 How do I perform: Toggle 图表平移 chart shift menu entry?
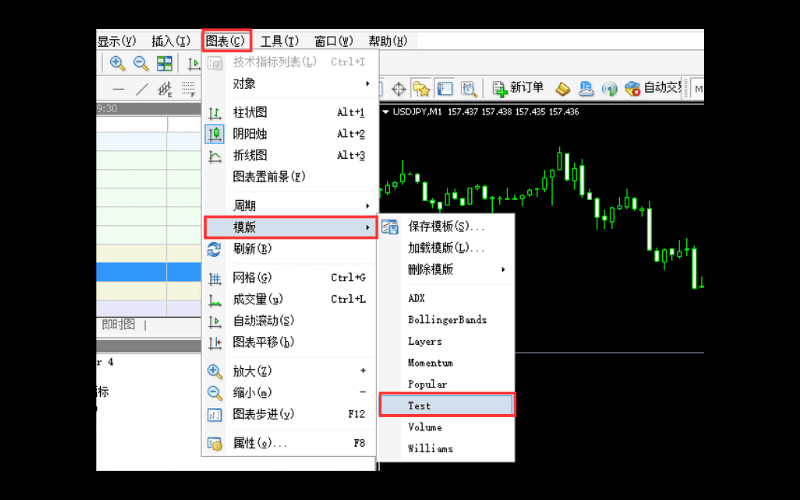coord(290,342)
